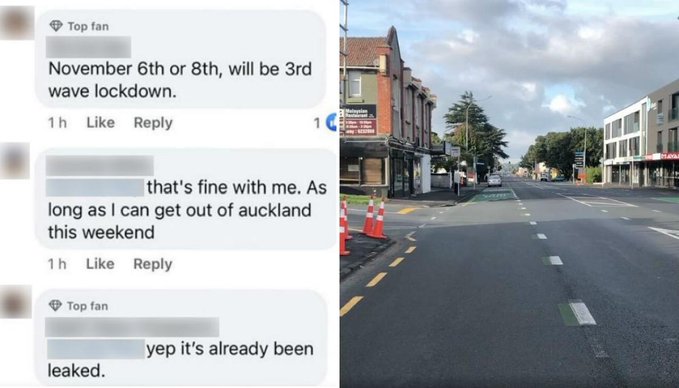Open the first comment's blurred author name
The width and height of the screenshot is (679, 388).
click(x=88, y=47)
